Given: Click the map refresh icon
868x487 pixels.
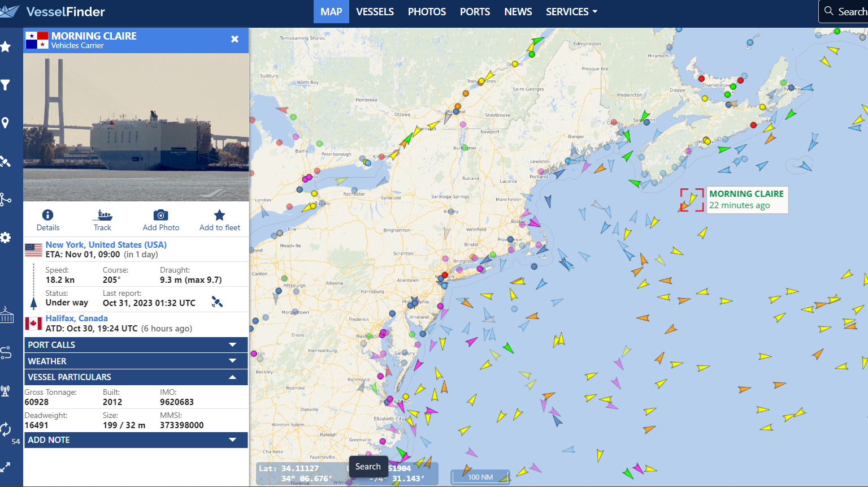Looking at the screenshot, I should [x=6, y=429].
